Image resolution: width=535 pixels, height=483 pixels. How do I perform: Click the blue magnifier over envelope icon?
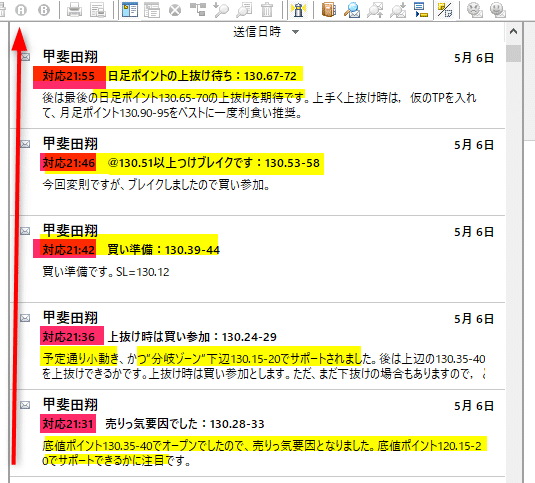[x=352, y=10]
